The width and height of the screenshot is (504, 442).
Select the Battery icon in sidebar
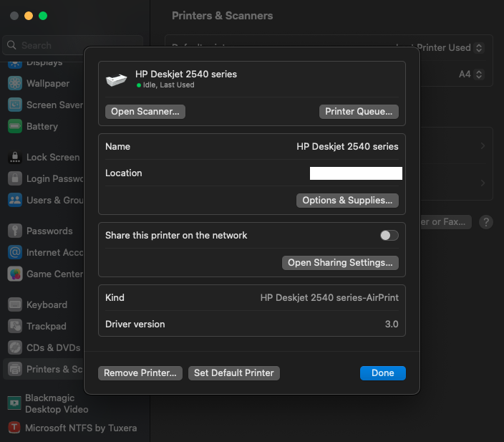15,126
